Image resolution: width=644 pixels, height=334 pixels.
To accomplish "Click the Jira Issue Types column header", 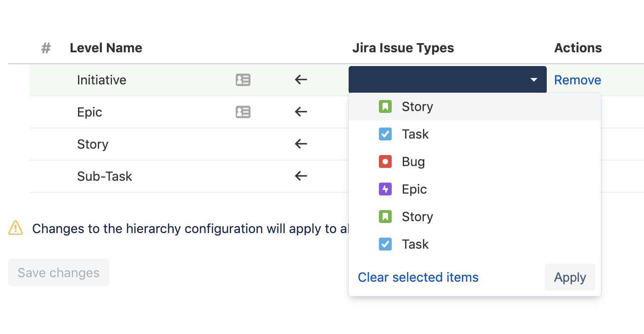I will pos(403,48).
